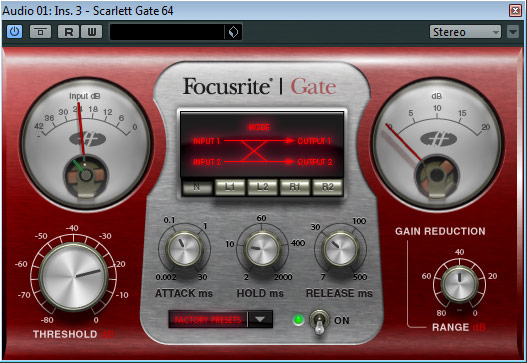Click the FACTORY PRESETS red display
The image size is (527, 363).
pos(208,319)
